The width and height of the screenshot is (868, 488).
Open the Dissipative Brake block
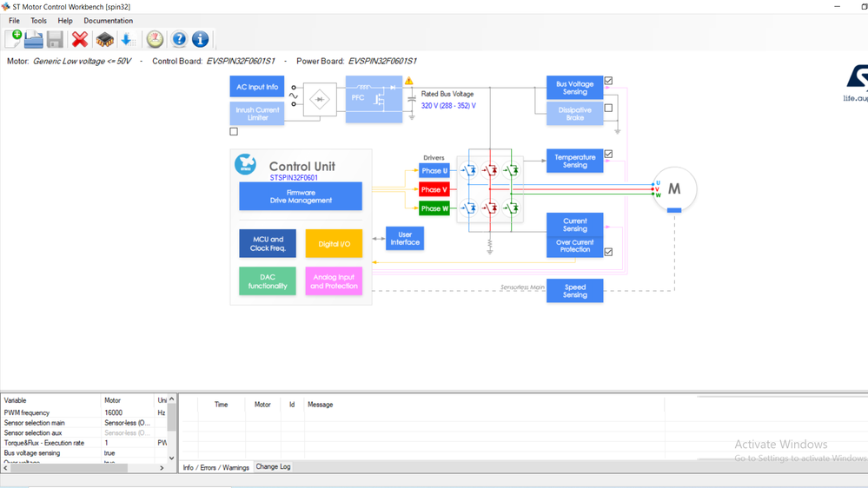574,114
